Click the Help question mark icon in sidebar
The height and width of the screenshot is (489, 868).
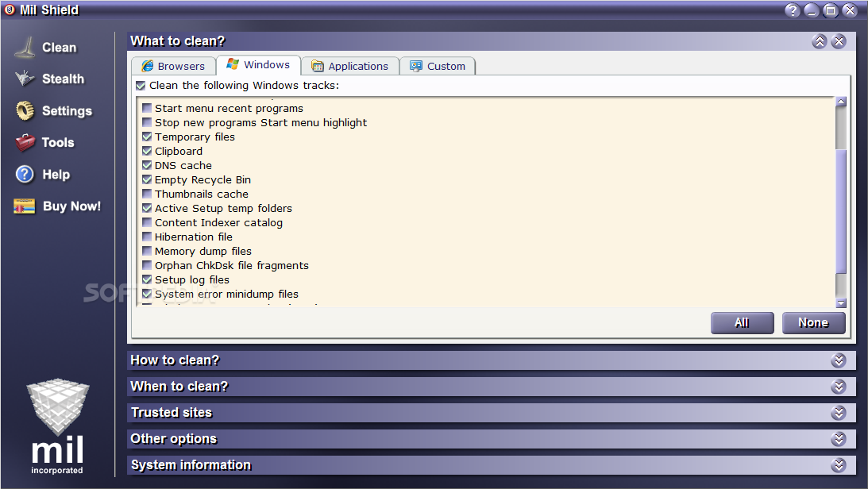[25, 175]
